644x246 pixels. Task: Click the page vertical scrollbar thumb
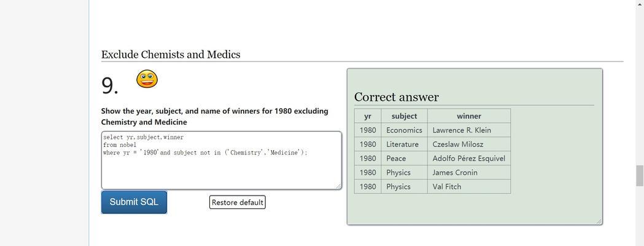click(x=640, y=176)
